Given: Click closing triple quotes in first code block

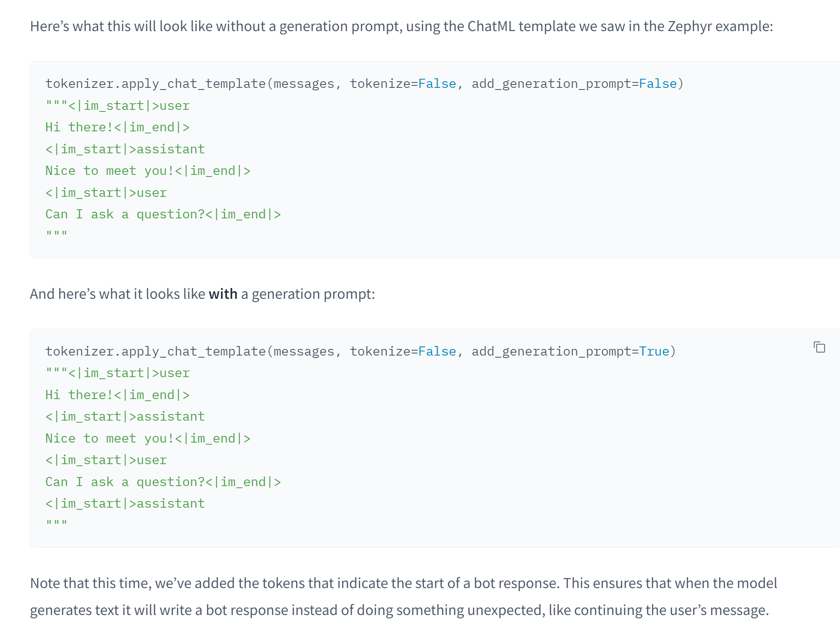Looking at the screenshot, I should coord(56,233).
